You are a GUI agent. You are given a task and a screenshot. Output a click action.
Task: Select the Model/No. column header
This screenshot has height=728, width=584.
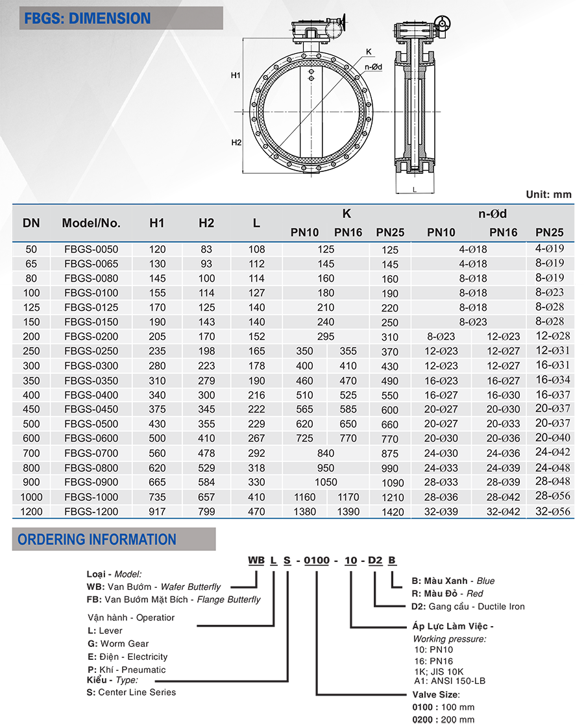(x=91, y=223)
